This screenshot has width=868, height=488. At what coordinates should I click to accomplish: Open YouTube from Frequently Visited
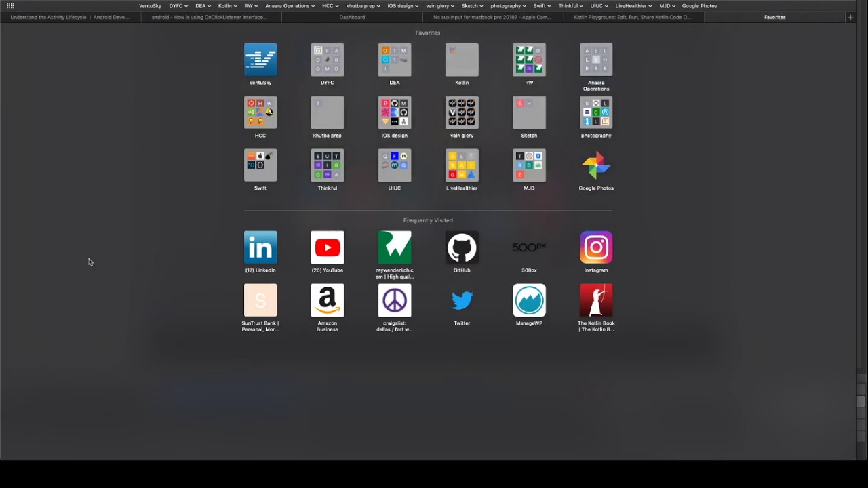[328, 247]
